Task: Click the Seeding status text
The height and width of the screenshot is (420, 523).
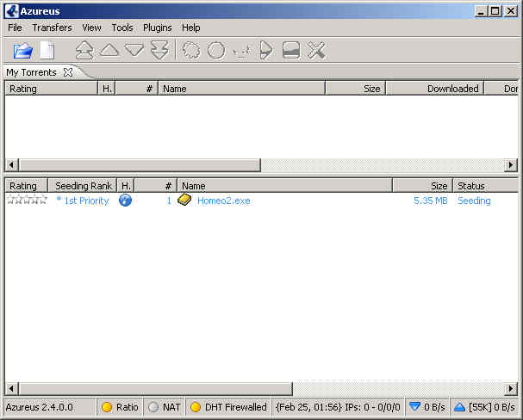Action: point(474,201)
